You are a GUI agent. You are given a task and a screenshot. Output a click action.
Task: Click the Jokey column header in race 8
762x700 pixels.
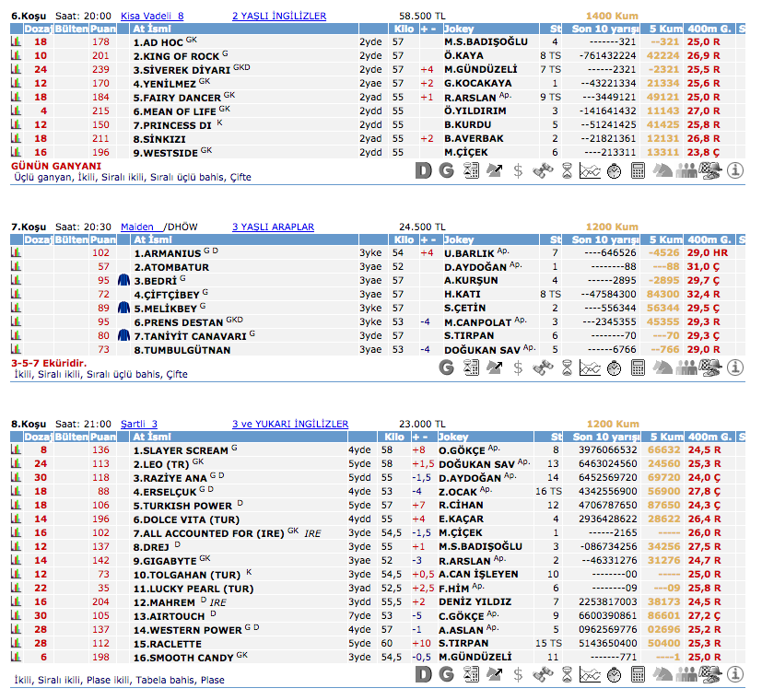[458, 437]
